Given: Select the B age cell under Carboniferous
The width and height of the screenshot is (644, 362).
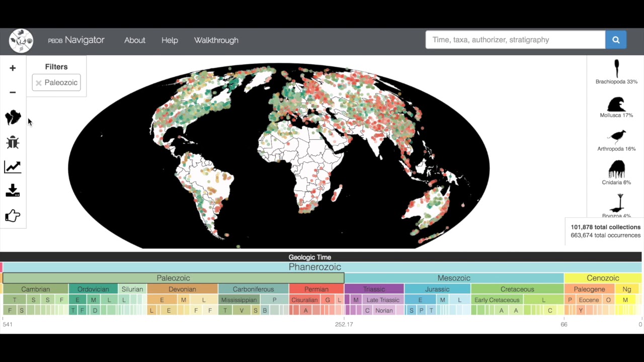Looking at the screenshot, I should point(265,311).
